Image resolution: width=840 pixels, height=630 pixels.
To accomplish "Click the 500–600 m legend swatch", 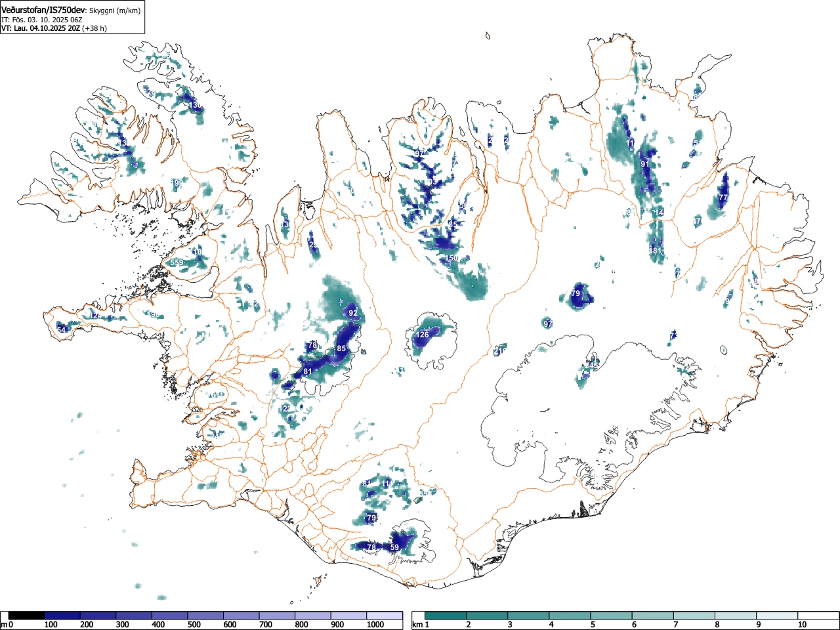I will [x=205, y=616].
